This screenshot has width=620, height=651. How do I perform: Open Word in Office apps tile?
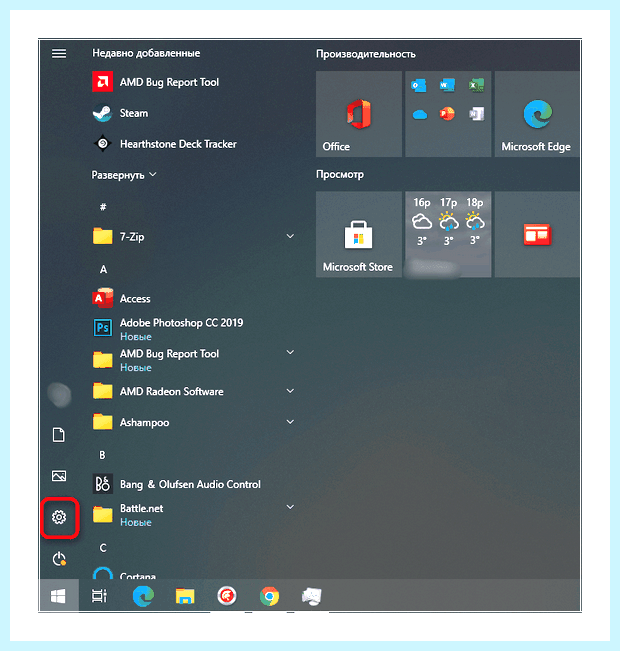[447, 86]
